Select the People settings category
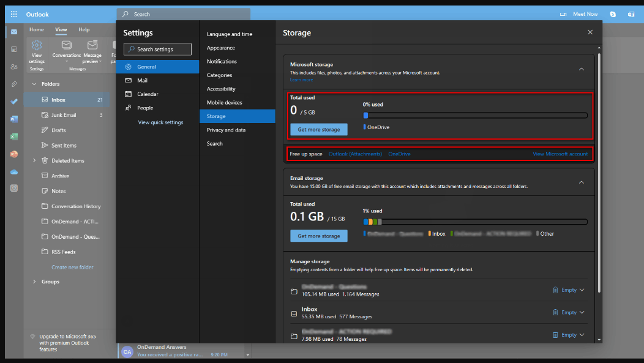The image size is (644, 363). click(158, 108)
